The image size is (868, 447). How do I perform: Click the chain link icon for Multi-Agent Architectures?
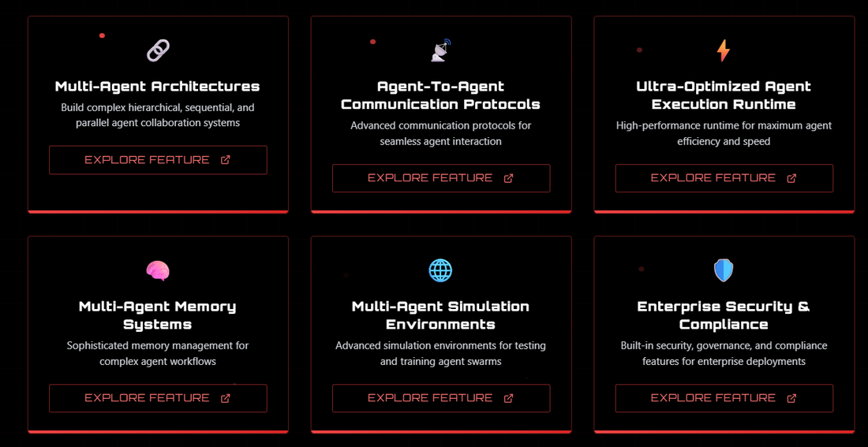pos(158,51)
